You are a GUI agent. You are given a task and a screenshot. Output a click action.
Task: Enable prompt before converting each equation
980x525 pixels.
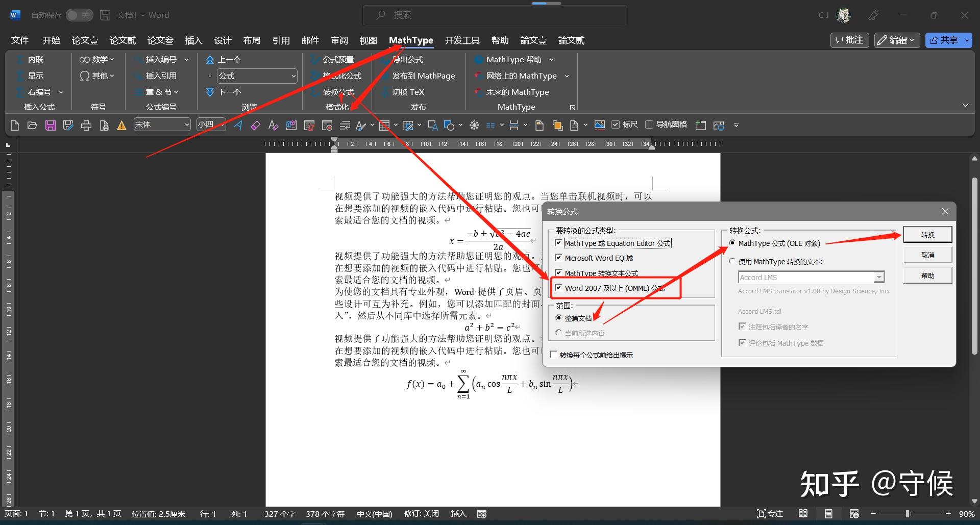(553, 355)
